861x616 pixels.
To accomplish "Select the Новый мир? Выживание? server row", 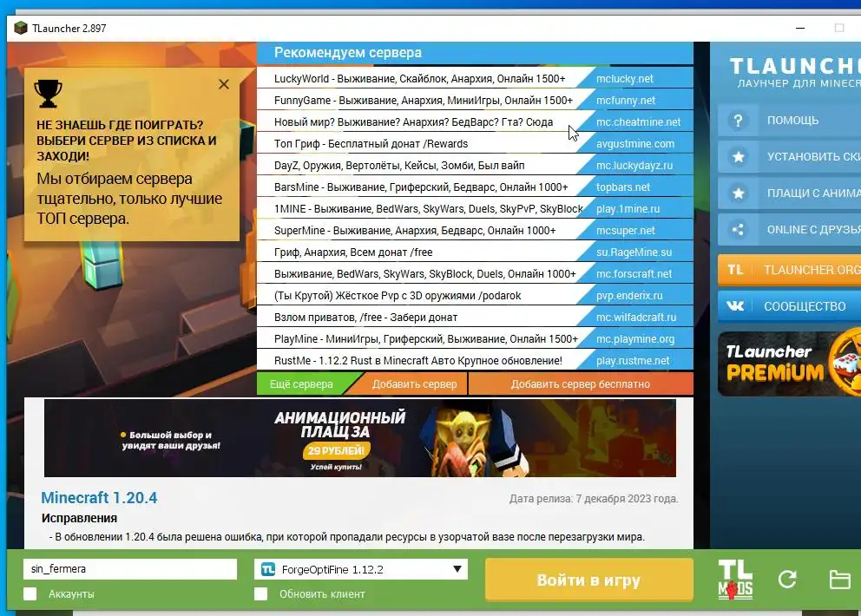I will pyautogui.click(x=475, y=121).
